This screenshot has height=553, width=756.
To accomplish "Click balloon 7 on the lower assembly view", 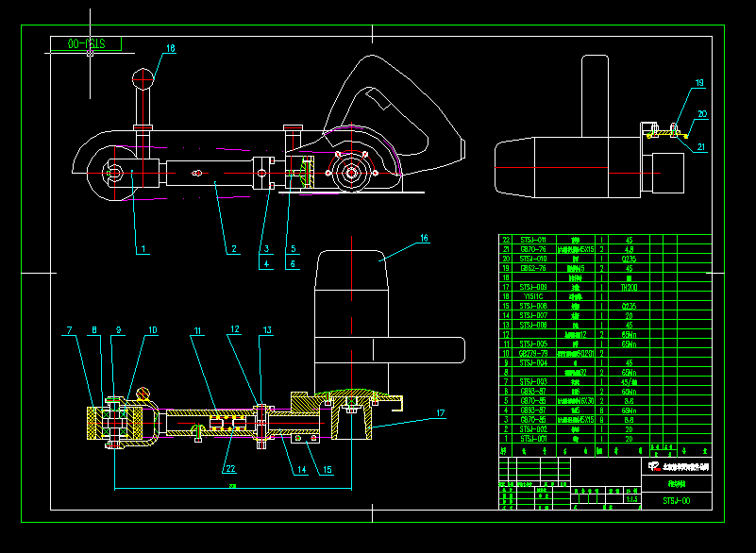I will click(68, 330).
